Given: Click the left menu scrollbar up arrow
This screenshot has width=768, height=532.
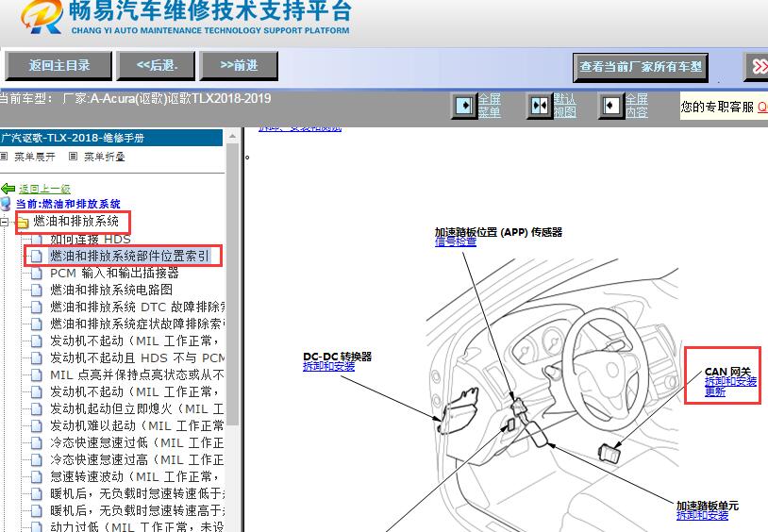Looking at the screenshot, I should tap(233, 136).
